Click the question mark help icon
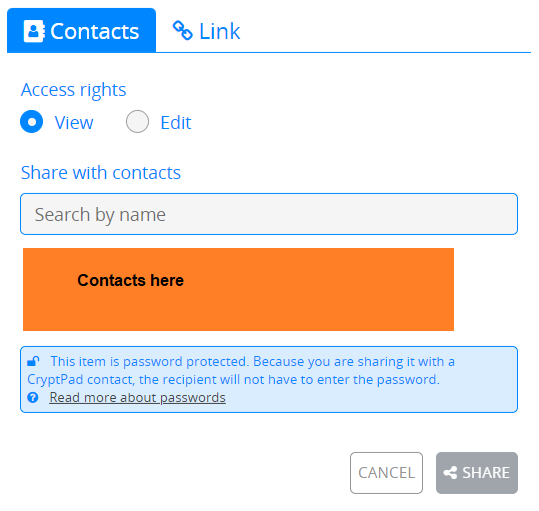Viewport: 539px width, 511px height. 33,398
